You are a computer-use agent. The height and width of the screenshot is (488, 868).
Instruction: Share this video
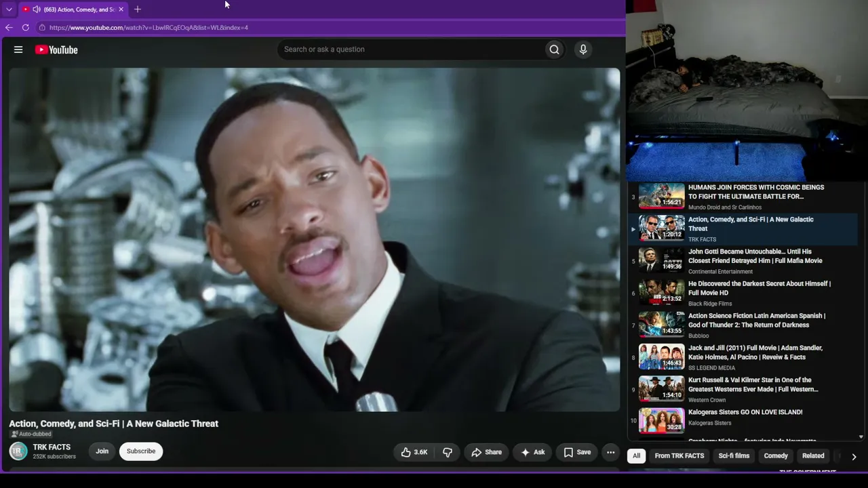click(487, 452)
